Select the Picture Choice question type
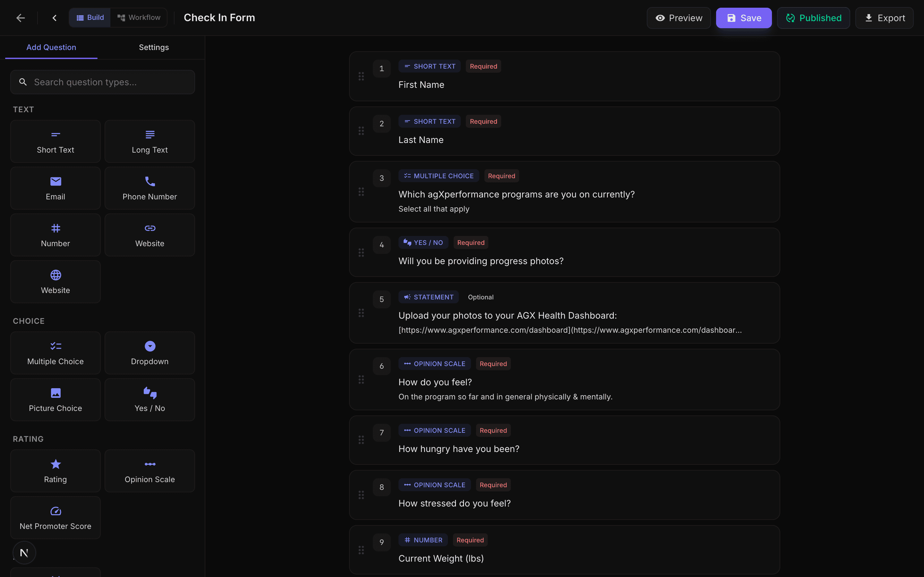The height and width of the screenshot is (577, 924). [56, 399]
